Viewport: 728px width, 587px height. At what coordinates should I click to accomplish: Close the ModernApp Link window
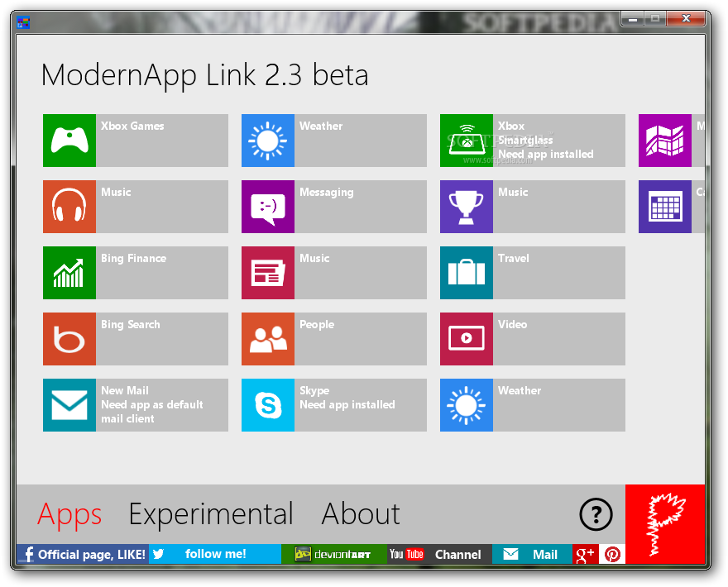686,18
